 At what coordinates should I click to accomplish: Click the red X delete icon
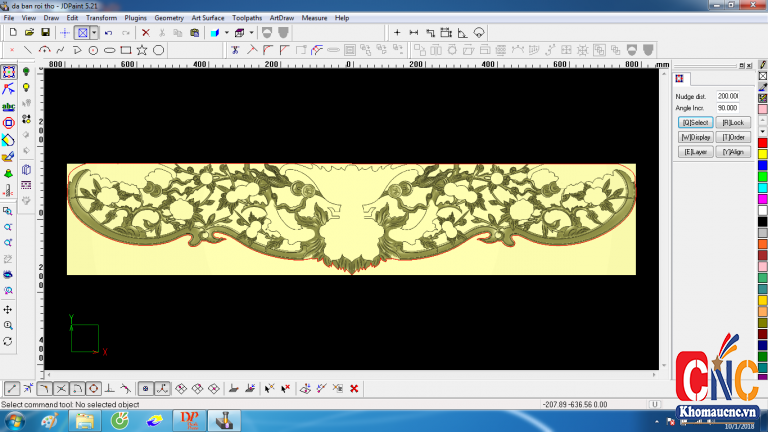(145, 33)
